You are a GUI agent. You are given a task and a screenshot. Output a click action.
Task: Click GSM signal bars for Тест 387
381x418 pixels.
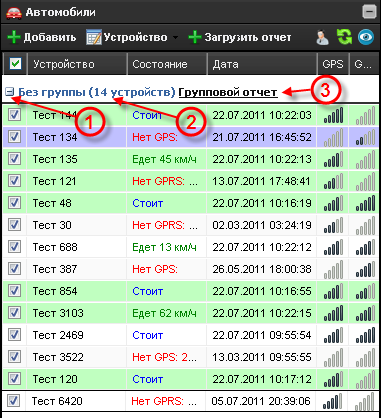point(365,270)
